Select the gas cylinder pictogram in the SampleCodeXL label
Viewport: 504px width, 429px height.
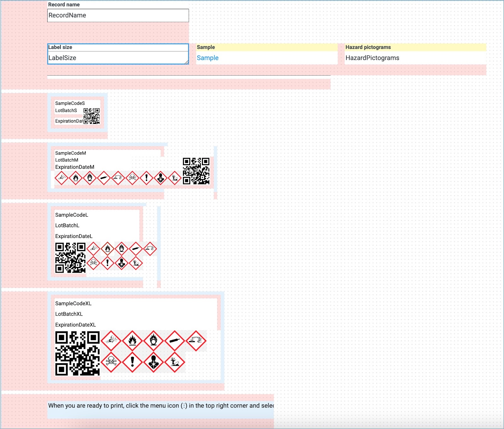[175, 341]
